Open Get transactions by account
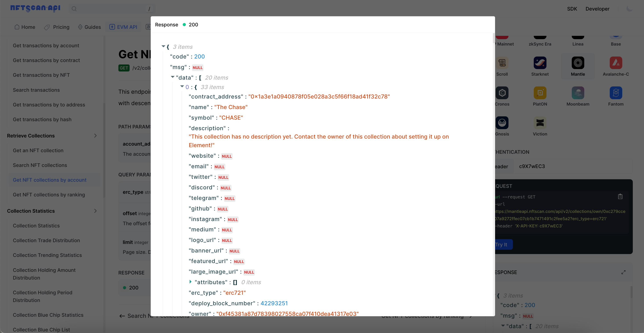The width and height of the screenshot is (644, 333). click(x=46, y=46)
